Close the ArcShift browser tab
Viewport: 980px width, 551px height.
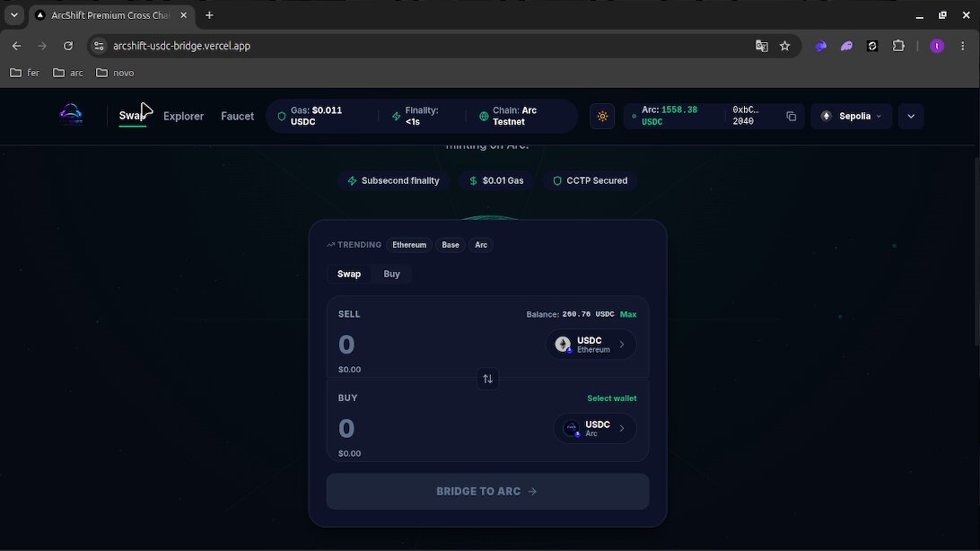pyautogui.click(x=183, y=15)
